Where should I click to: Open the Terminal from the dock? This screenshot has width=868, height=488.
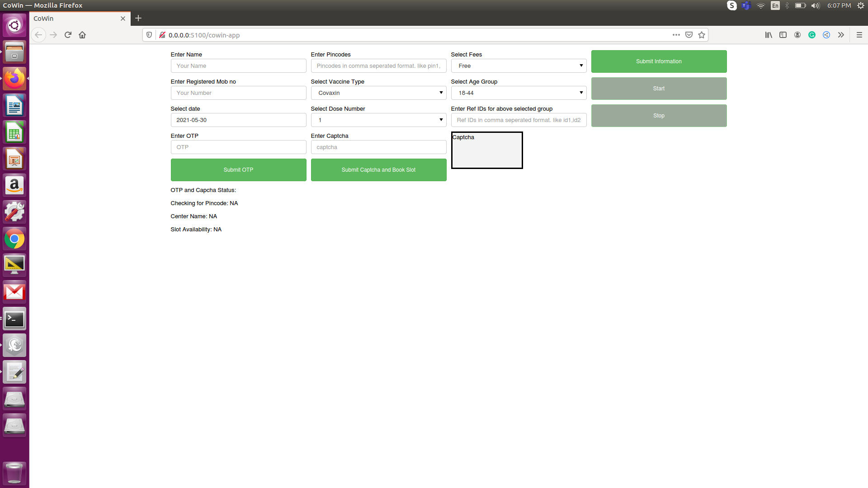(x=14, y=319)
